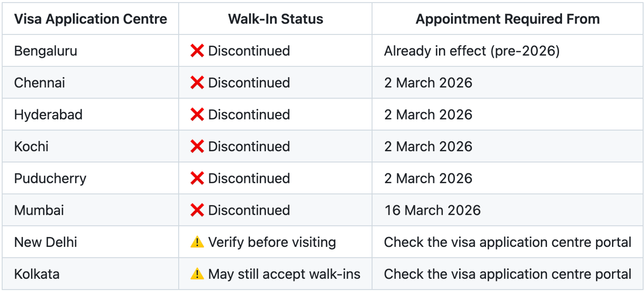The image size is (644, 293).
Task: Select the Kolkata centre name
Action: tap(37, 274)
